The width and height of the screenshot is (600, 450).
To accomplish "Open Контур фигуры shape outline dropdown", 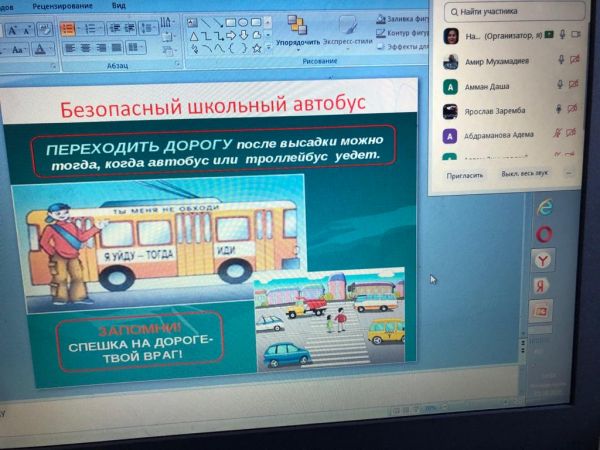I will (x=400, y=32).
